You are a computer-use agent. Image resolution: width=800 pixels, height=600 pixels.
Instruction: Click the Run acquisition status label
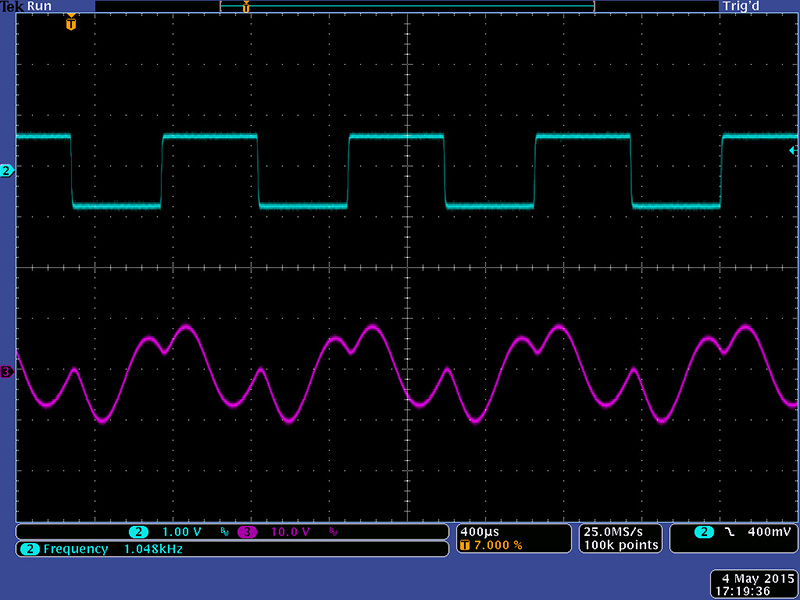(40, 6)
